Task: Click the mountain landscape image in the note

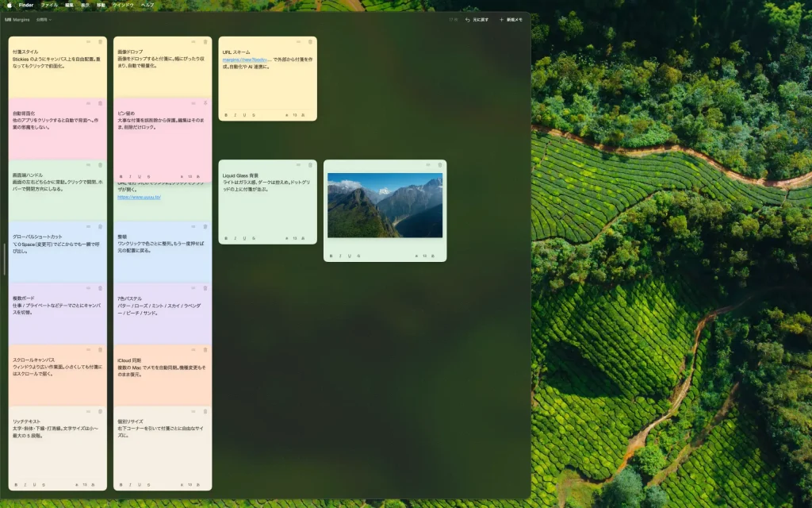Action: [x=385, y=206]
